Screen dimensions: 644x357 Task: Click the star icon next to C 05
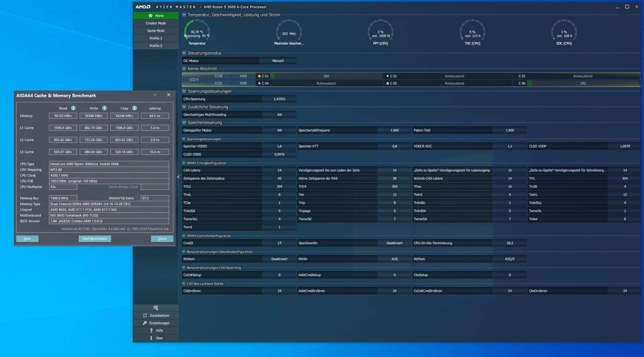(x=387, y=83)
